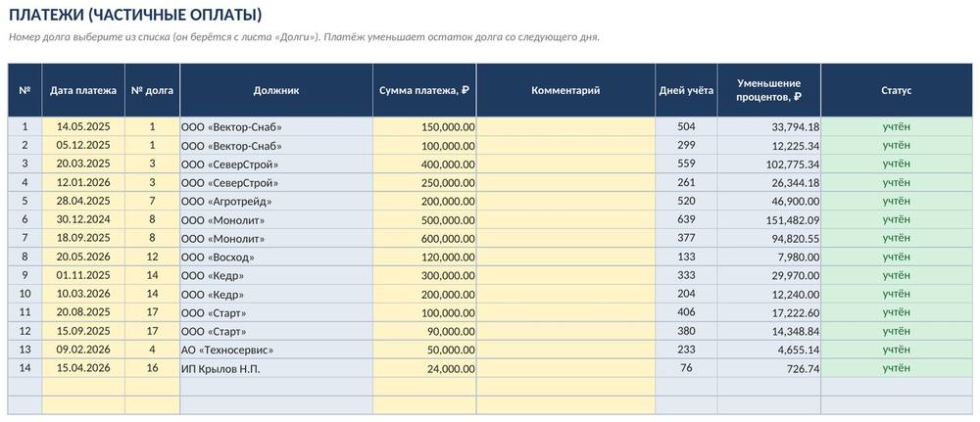Click the 'Сумма платежа, ₽' header

pyautogui.click(x=424, y=90)
